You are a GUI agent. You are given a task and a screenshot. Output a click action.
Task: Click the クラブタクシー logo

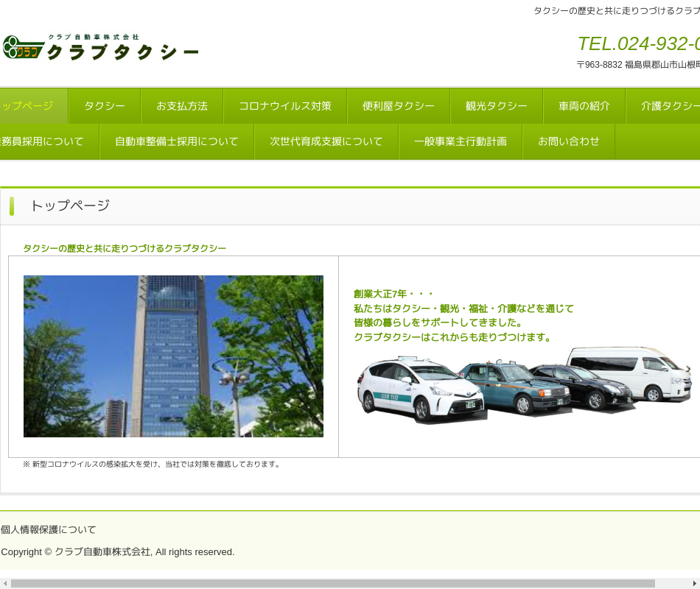point(101,48)
